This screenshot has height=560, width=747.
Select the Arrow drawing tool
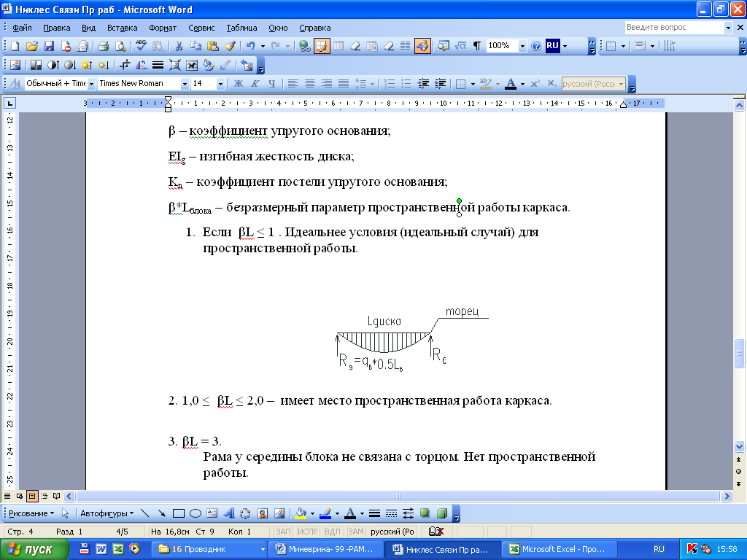pos(162,513)
